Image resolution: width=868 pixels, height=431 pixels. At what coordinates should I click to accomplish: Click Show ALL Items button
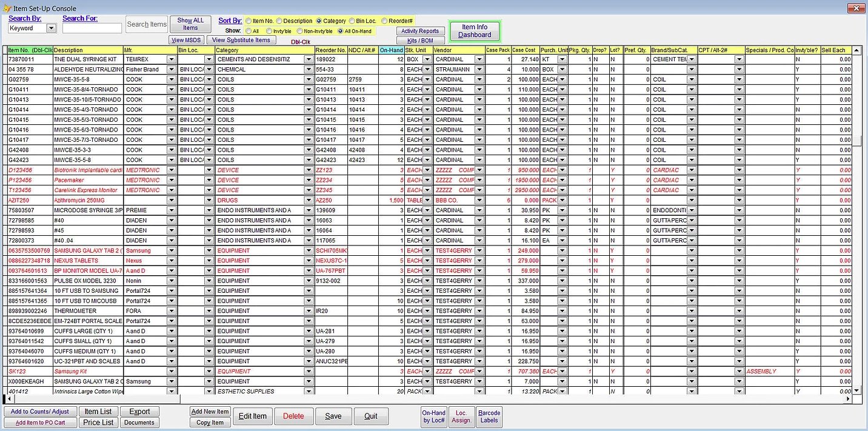coord(190,24)
